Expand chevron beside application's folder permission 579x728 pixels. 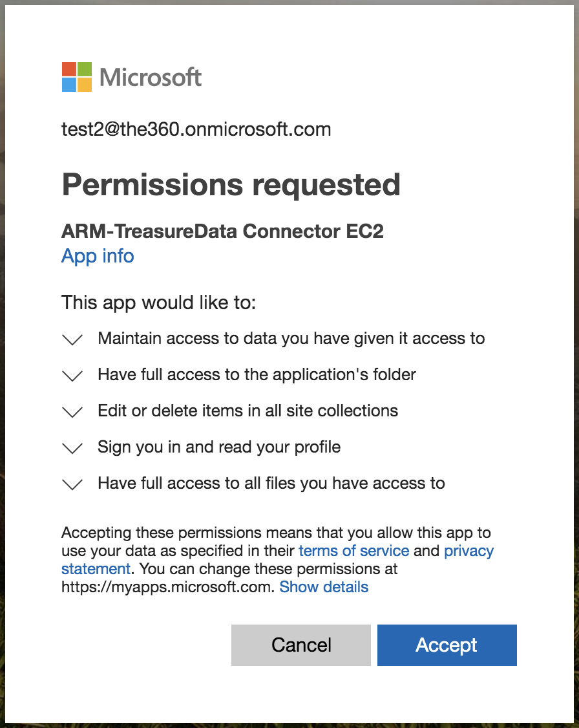[x=72, y=376]
